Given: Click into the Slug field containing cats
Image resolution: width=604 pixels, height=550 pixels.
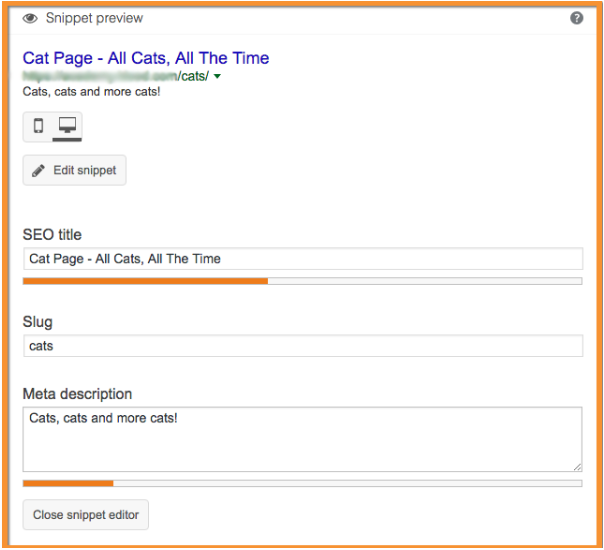Looking at the screenshot, I should coord(302,346).
